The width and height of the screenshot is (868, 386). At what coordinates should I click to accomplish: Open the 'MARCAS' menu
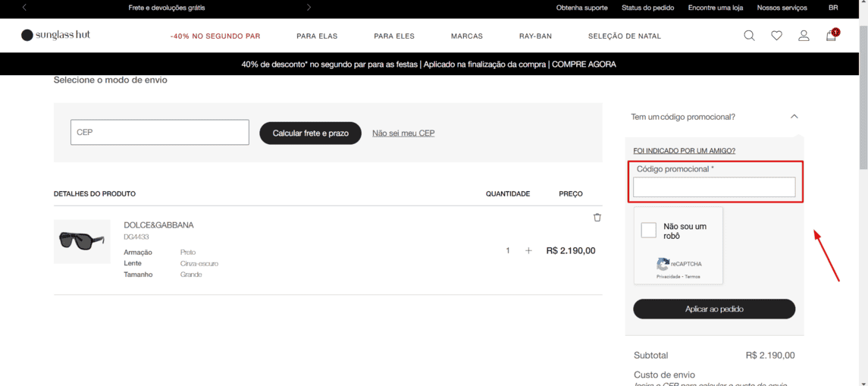coord(467,36)
